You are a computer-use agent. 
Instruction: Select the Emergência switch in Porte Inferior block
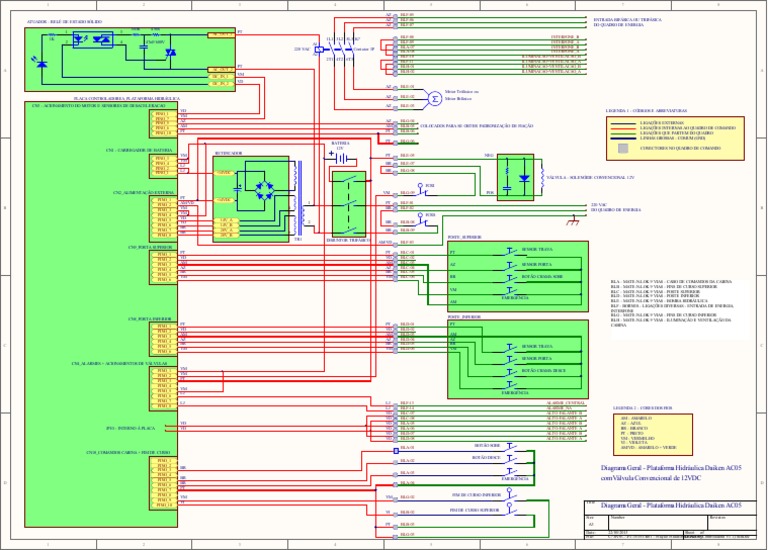[511, 382]
